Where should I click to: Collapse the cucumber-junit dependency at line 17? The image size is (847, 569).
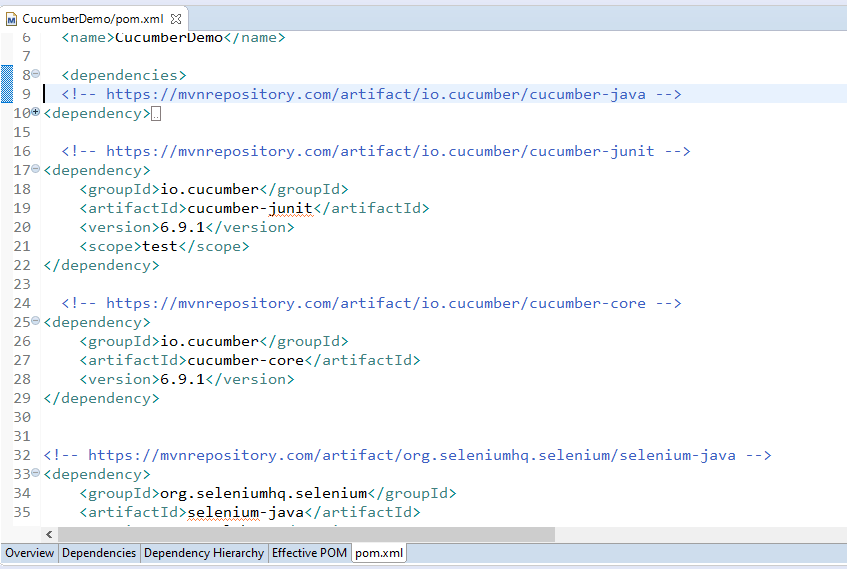(36, 169)
